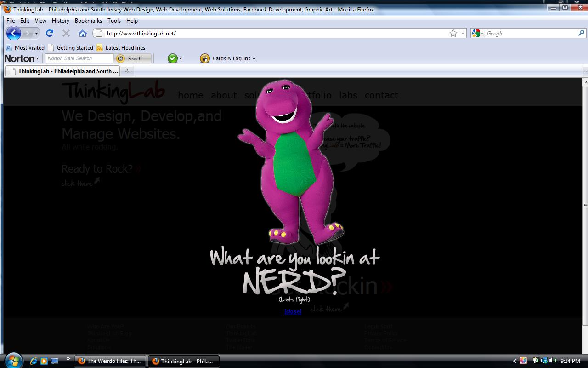The image size is (588, 368).
Task: Click the [close] link under the popup
Action: tap(293, 311)
